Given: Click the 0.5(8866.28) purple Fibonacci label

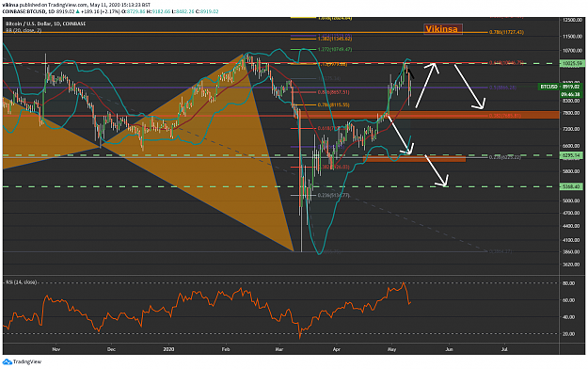Looking at the screenshot, I should [x=502, y=88].
